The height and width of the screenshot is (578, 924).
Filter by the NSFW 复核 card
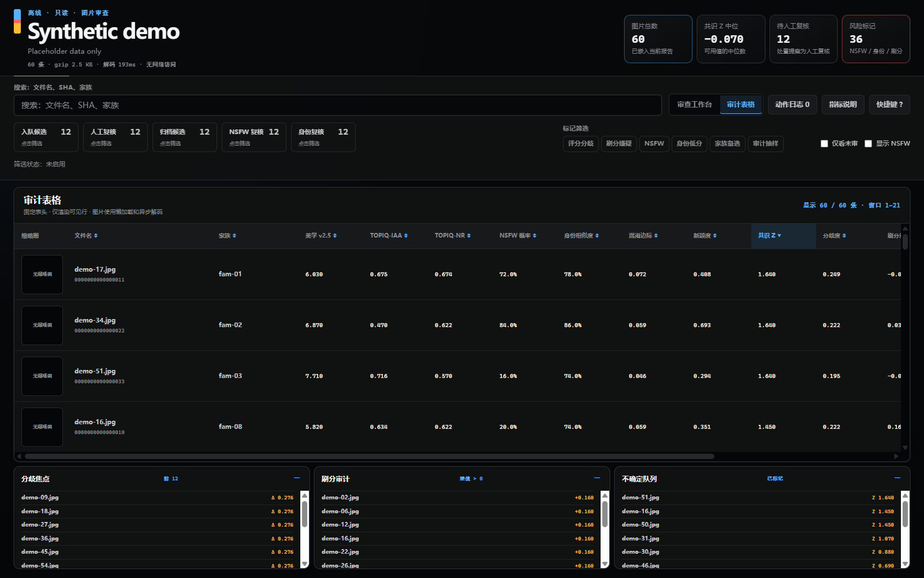pyautogui.click(x=254, y=137)
